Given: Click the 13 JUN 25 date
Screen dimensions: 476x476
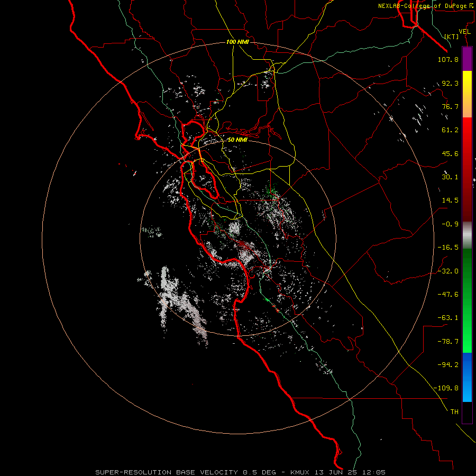Looking at the screenshot, I should 337,472.
